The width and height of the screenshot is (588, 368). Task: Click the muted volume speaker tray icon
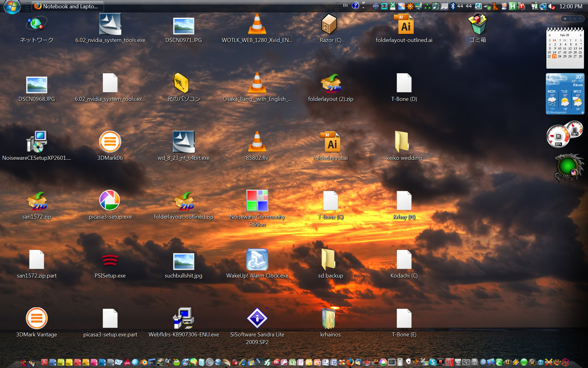552,6
